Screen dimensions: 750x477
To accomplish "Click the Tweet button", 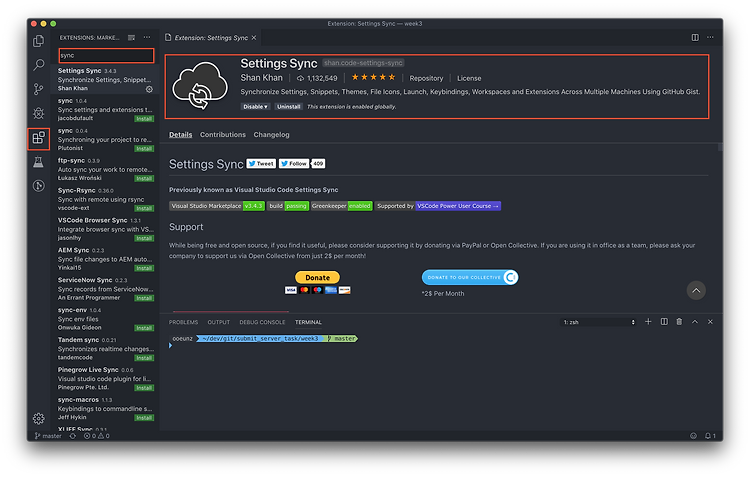I will (x=261, y=164).
